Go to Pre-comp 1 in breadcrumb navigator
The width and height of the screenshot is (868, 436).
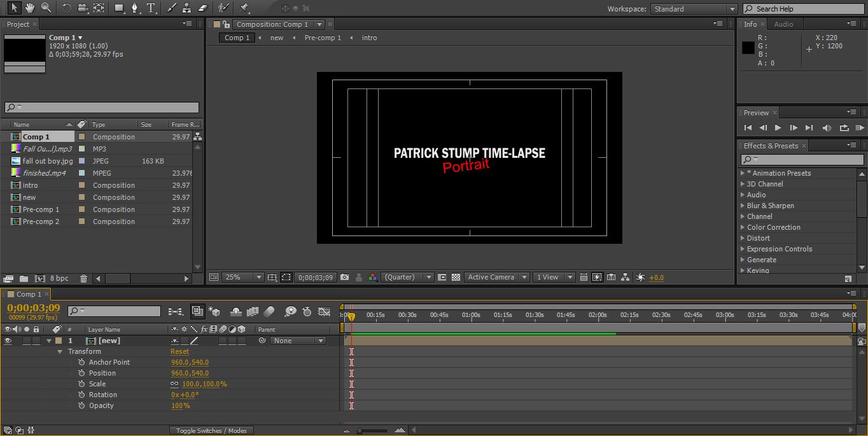pyautogui.click(x=323, y=38)
